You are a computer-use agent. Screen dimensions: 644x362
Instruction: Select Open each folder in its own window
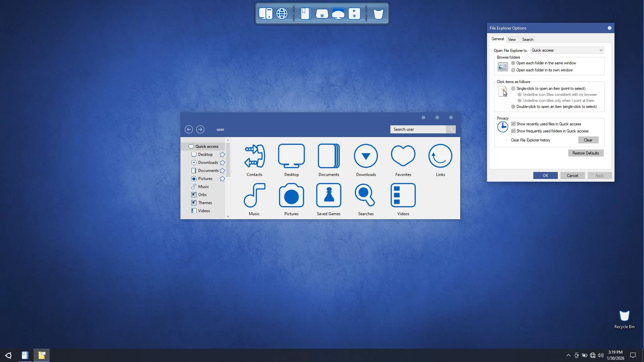point(513,70)
